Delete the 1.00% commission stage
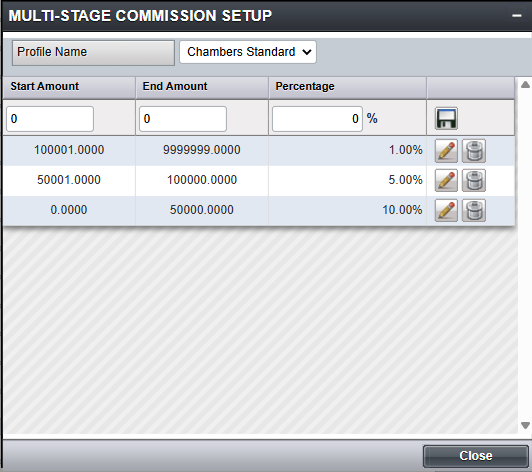 pyautogui.click(x=474, y=151)
